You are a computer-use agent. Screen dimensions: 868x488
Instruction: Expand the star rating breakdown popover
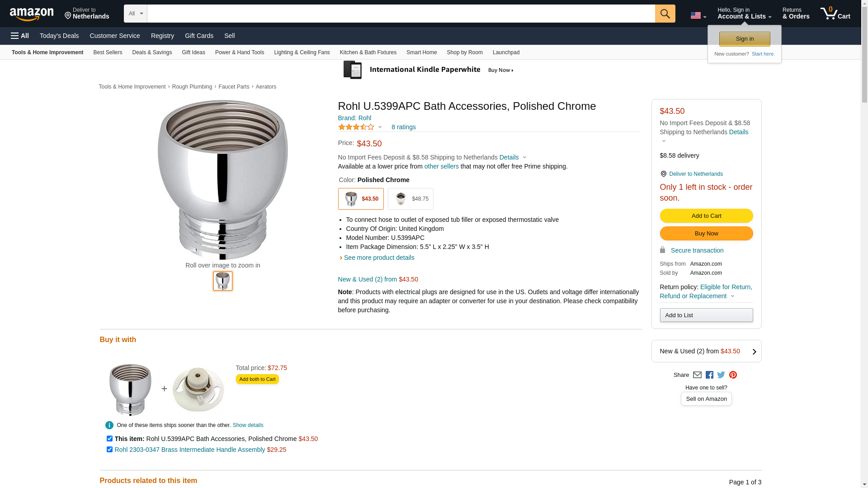(380, 127)
